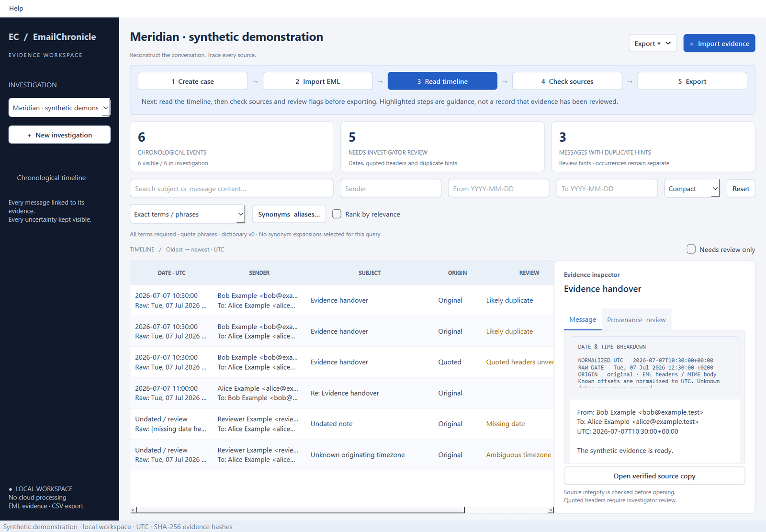Click the REVIEW column header
This screenshot has width=766, height=532.
coord(529,273)
